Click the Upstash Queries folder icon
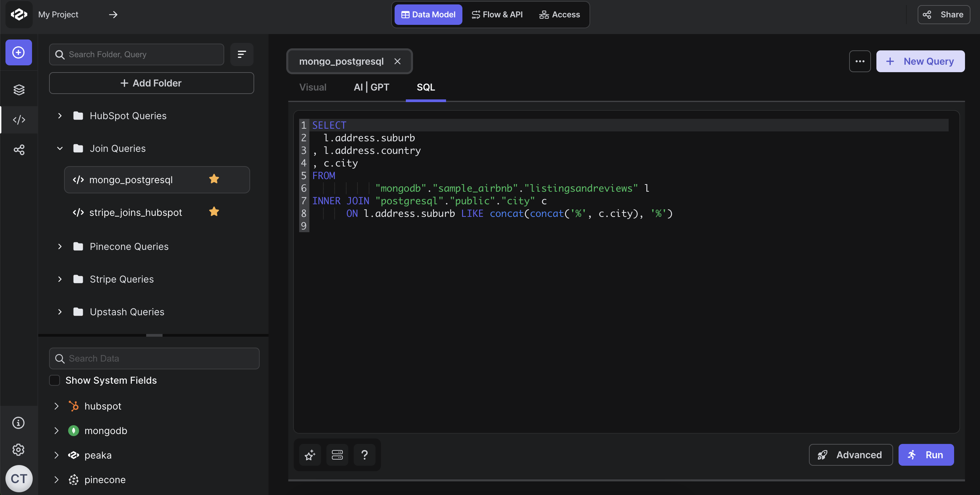980x495 pixels. [x=78, y=312]
